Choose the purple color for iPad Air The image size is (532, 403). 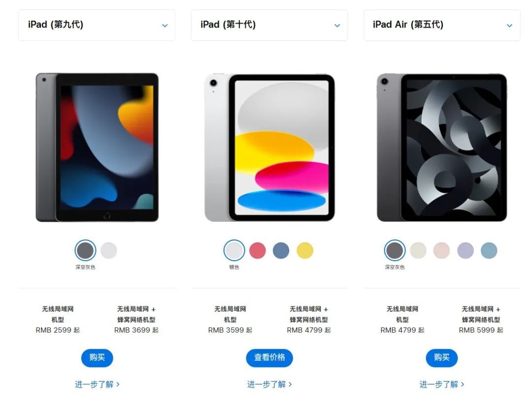tap(465, 250)
